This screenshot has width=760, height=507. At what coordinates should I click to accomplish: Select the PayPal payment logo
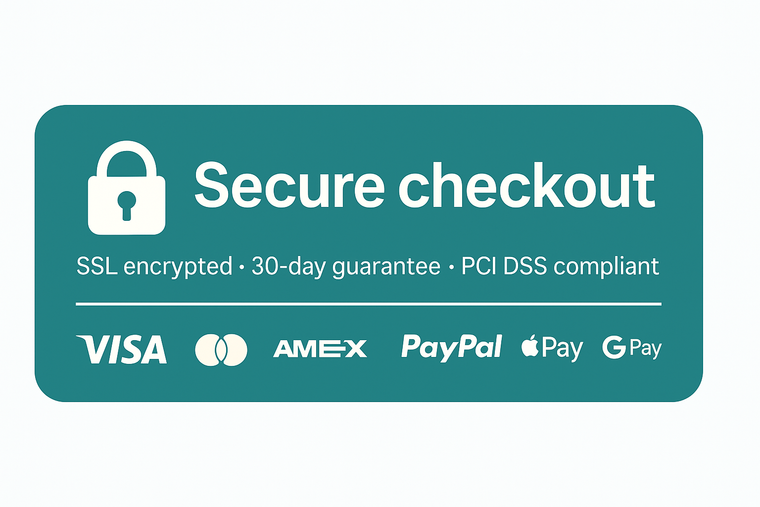[x=451, y=348]
